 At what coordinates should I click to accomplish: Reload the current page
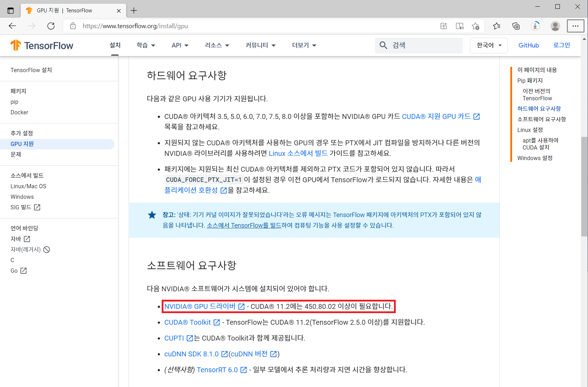51,26
